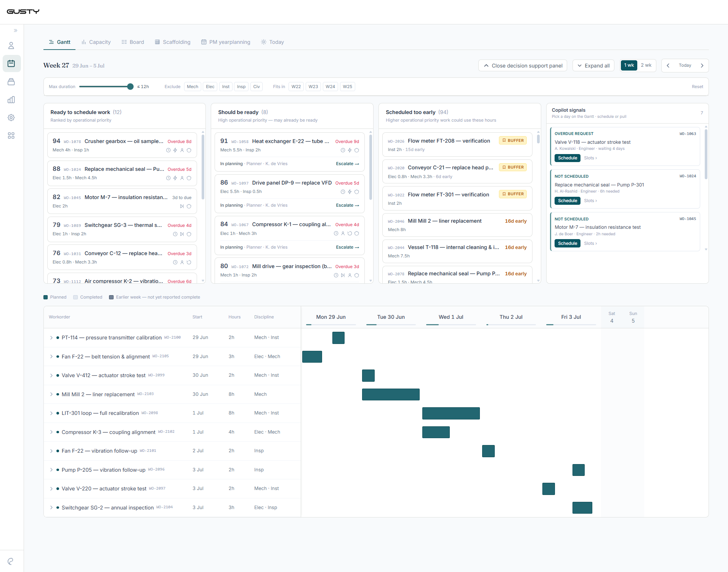
Task: Click Mill Mill 2 Gantt bar
Action: (391, 394)
